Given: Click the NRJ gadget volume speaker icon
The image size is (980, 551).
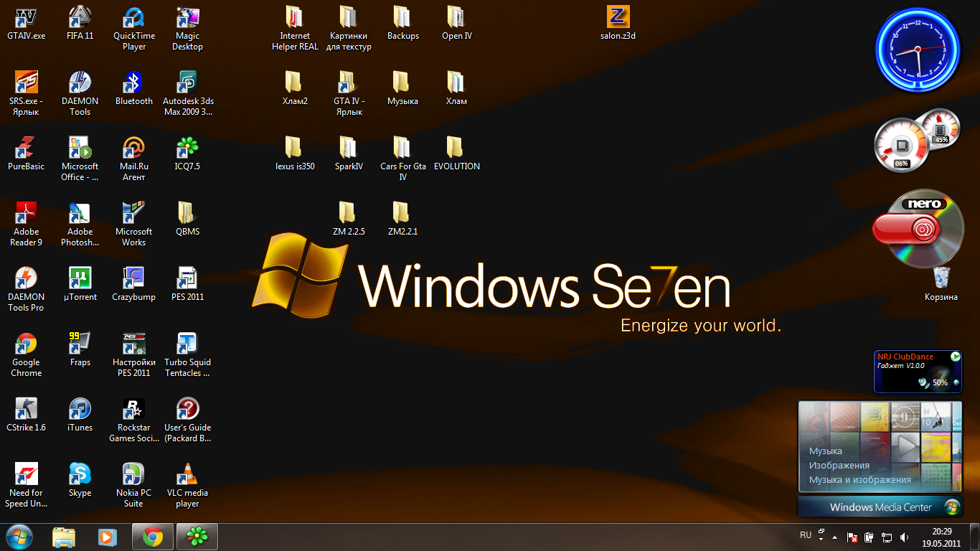Looking at the screenshot, I should click(x=924, y=382).
